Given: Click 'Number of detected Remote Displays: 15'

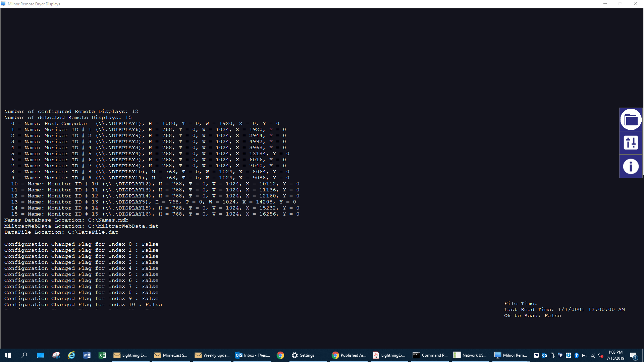Looking at the screenshot, I should (68, 117).
